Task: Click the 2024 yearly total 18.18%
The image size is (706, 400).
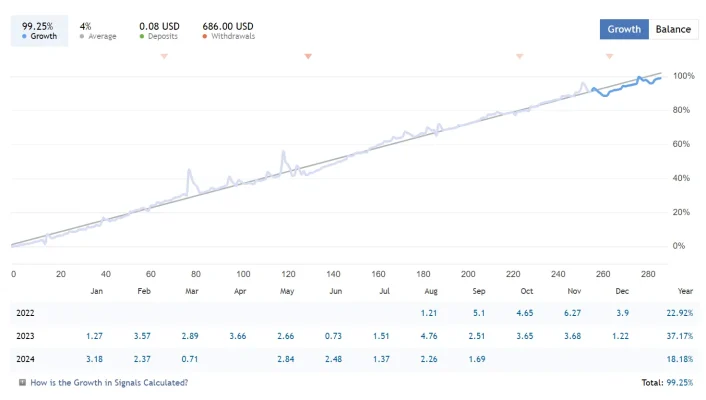Action: coord(680,359)
